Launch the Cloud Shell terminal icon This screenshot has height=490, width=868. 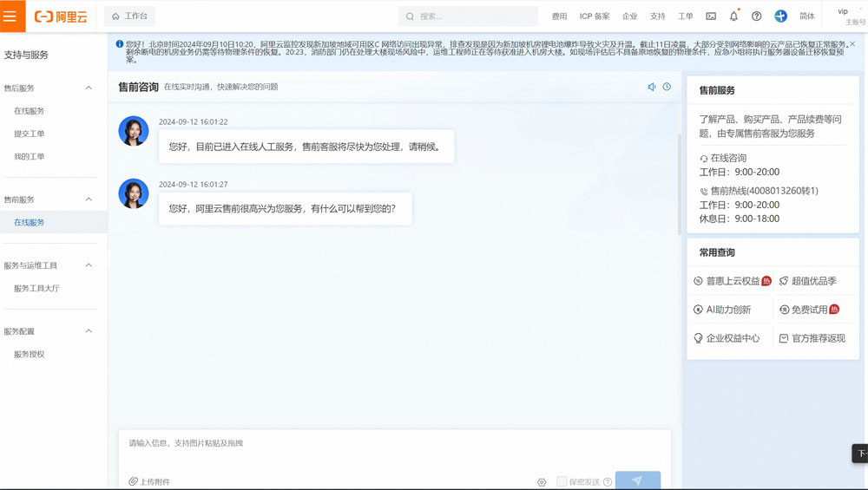pyautogui.click(x=711, y=16)
